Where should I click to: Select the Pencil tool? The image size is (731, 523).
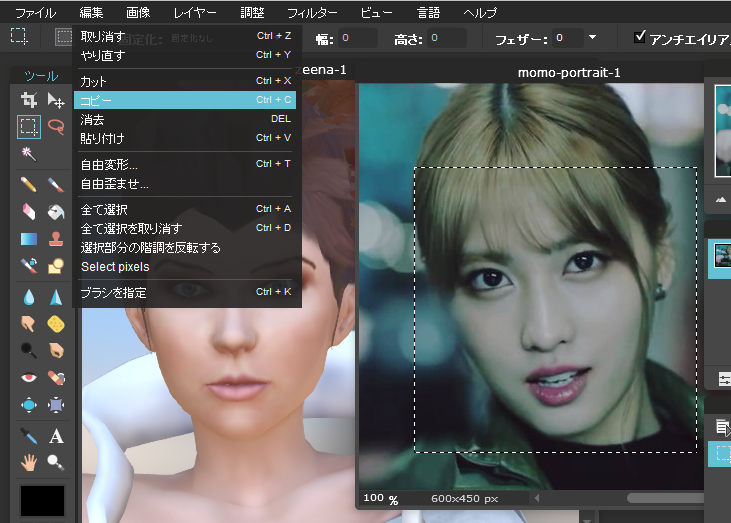tap(29, 185)
